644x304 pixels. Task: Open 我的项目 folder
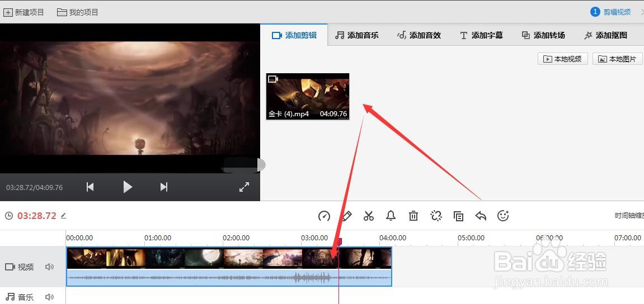tap(78, 12)
